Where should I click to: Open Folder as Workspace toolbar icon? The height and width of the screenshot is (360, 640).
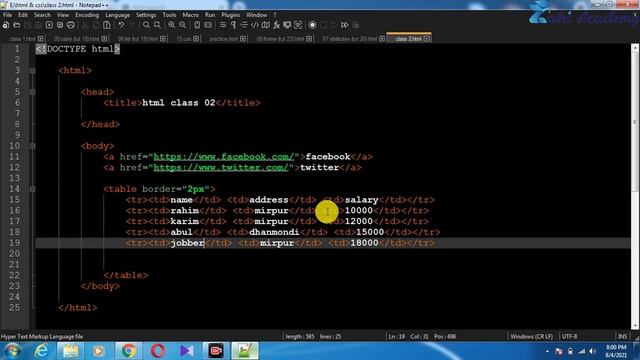tap(287, 25)
